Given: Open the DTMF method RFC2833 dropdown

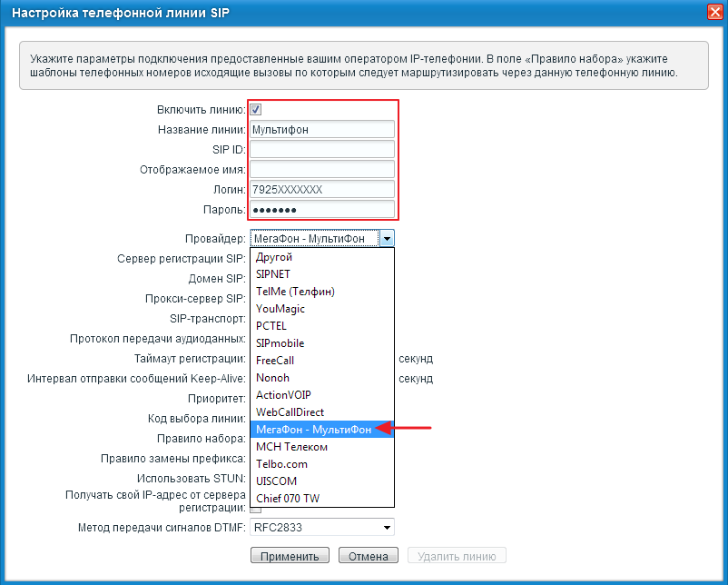Looking at the screenshot, I should click(x=387, y=527).
